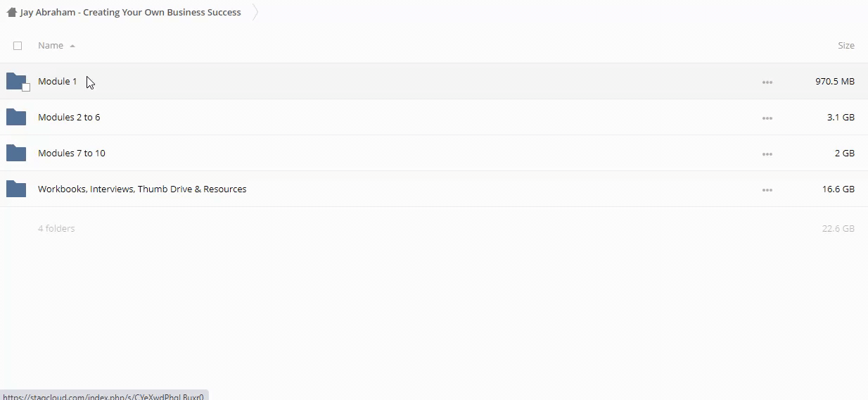Click the Modules 7 to 10 folder icon
868x400 pixels.
(x=16, y=153)
